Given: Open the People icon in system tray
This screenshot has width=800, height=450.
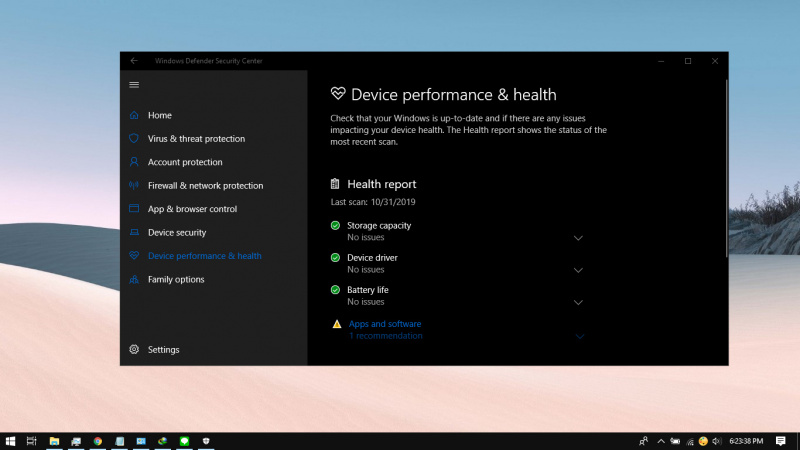Looking at the screenshot, I should [x=644, y=441].
